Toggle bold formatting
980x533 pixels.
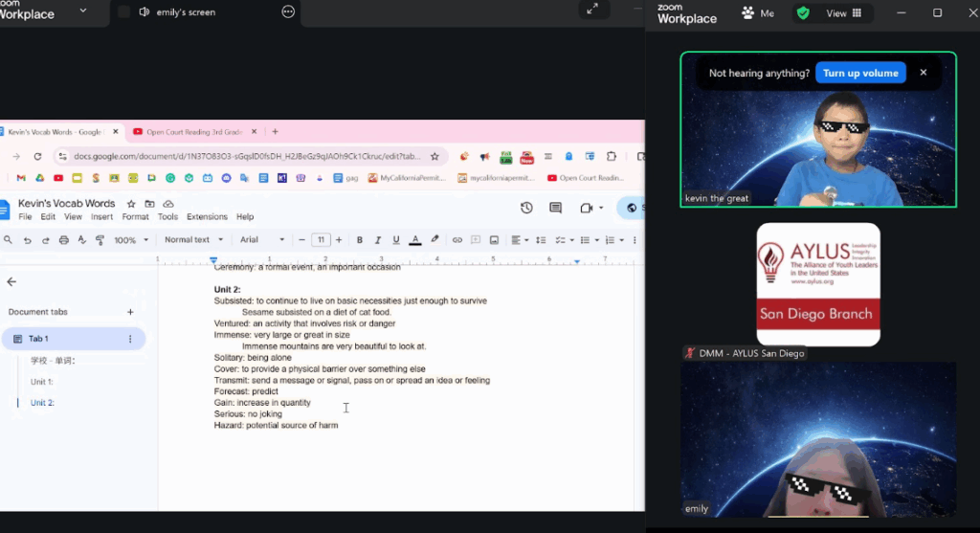pos(360,240)
